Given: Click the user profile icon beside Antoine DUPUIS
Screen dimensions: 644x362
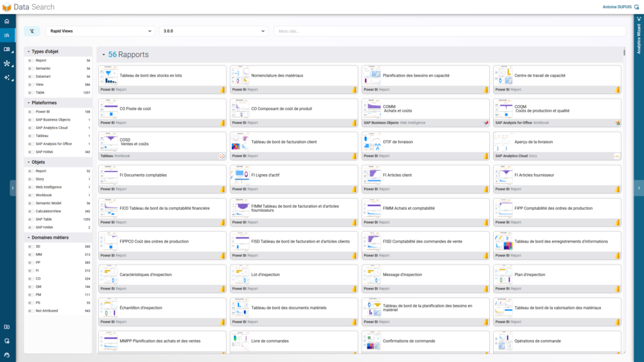Looking at the screenshot, I should 636,7.
